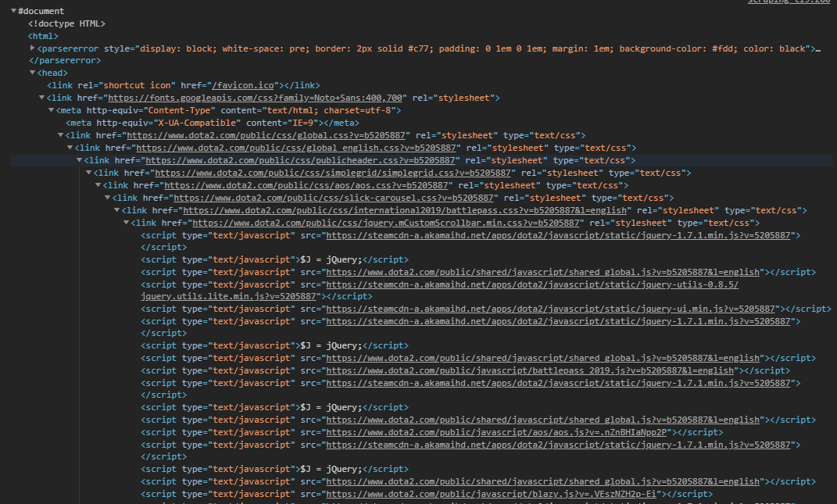Screen dimensions: 837x504
Task: Open the battlepass_2019.js script URL
Action: 530,370
